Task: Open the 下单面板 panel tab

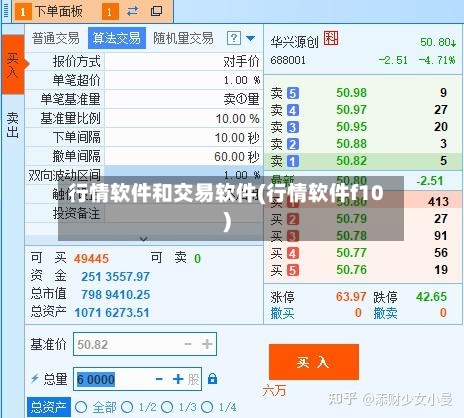Action: pyautogui.click(x=59, y=12)
